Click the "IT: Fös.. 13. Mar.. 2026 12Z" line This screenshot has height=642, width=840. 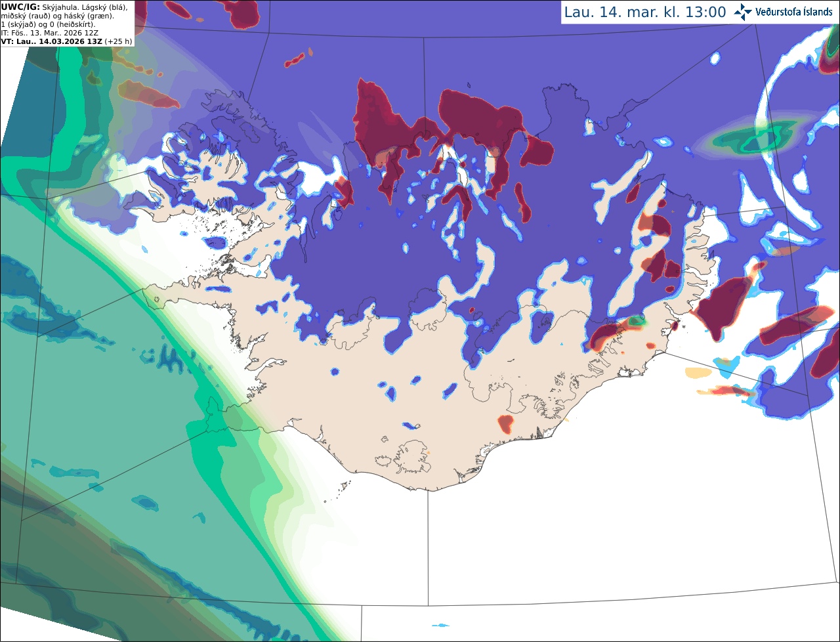[x=49, y=33]
